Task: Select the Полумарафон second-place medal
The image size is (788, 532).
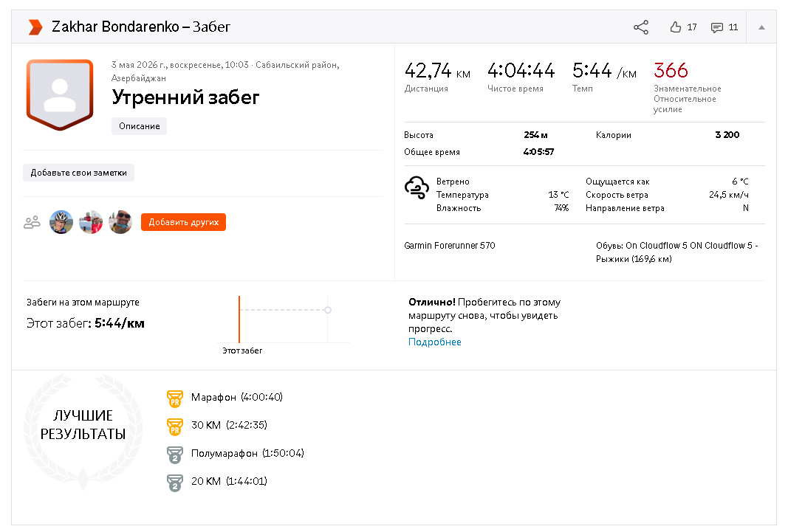Action: (x=175, y=455)
